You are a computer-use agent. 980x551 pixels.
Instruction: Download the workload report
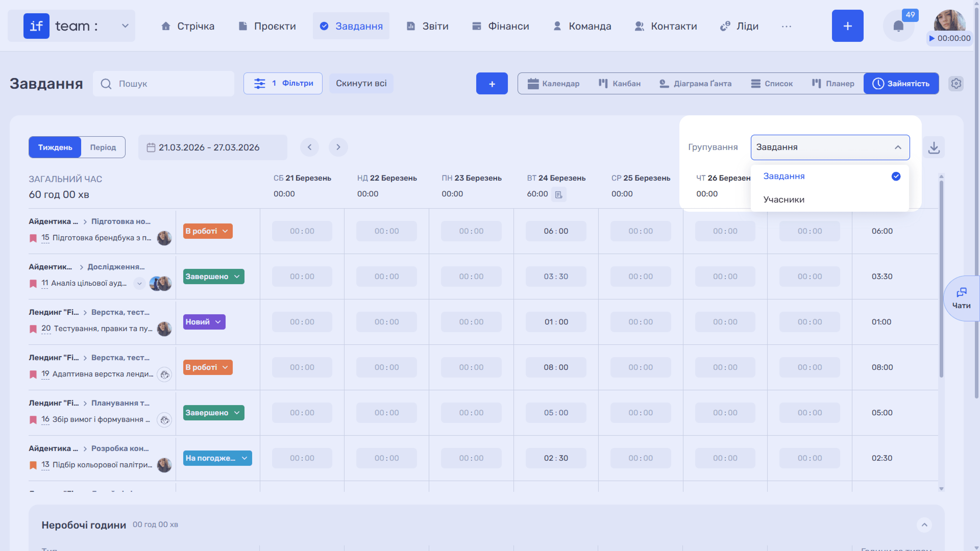coord(934,147)
